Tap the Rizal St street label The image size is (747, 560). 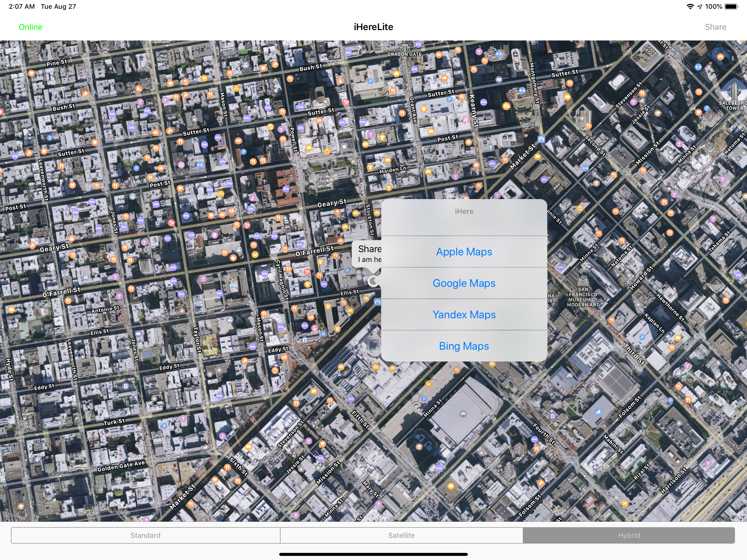642,472
